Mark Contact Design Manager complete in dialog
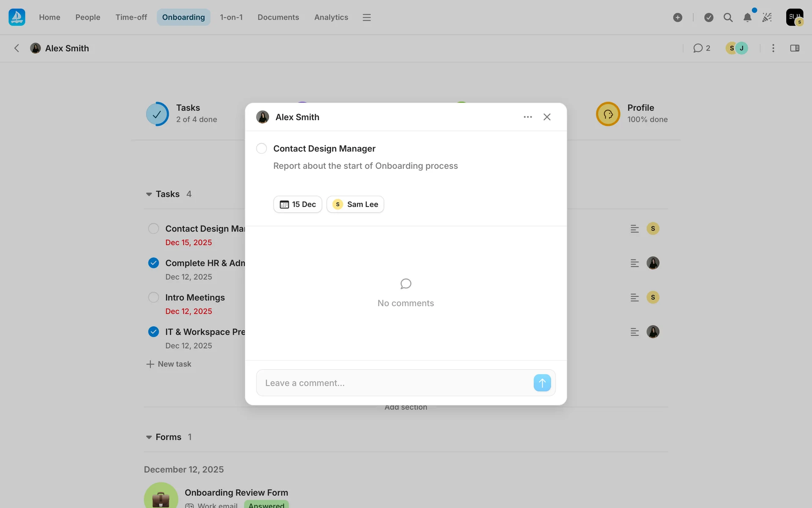 pos(261,149)
